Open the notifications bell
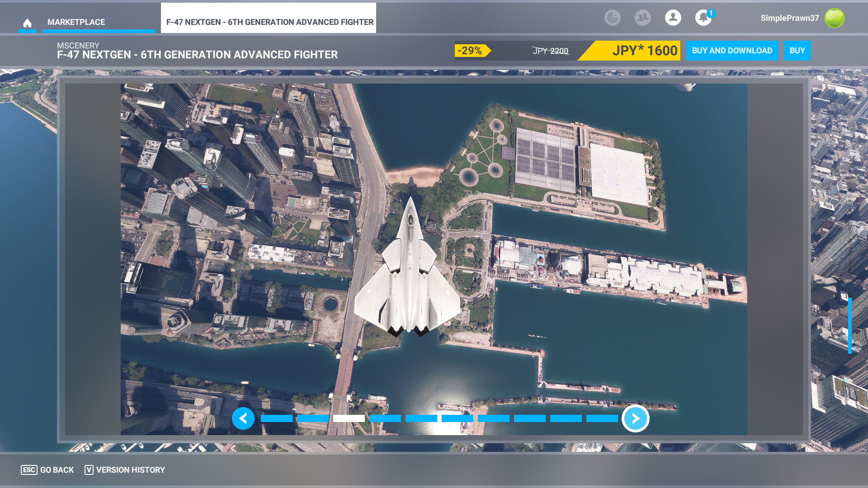The height and width of the screenshot is (488, 868). [703, 18]
